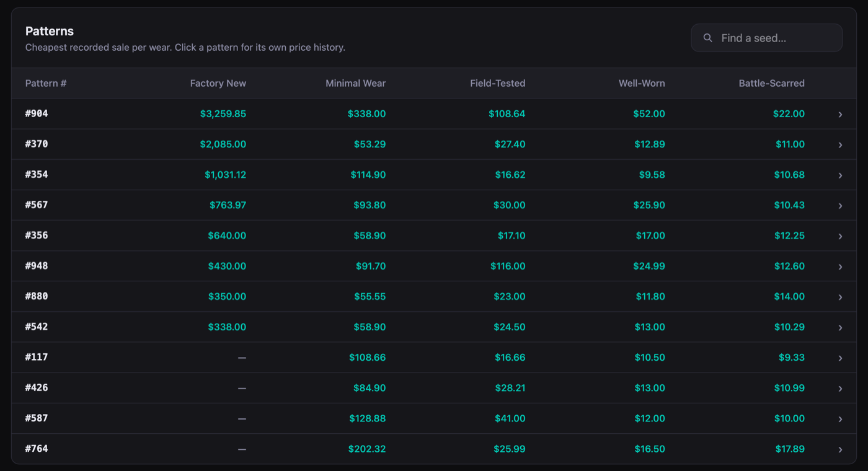Select pattern #370 label
Screen dimensions: 868x471
click(37, 144)
